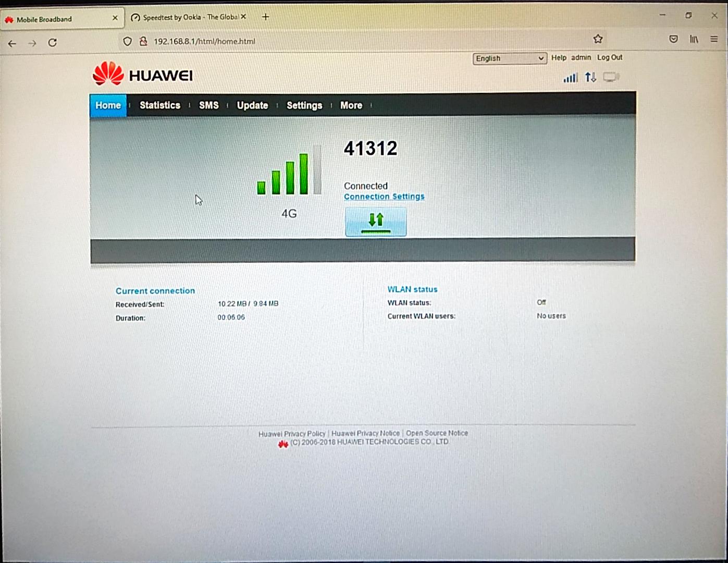Click the Log Out link
The width and height of the screenshot is (728, 563).
[610, 57]
